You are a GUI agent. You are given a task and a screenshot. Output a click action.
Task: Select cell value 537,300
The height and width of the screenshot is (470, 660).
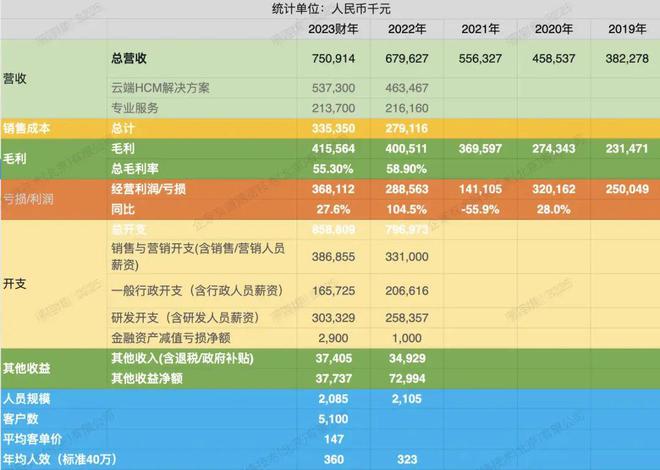tap(333, 88)
